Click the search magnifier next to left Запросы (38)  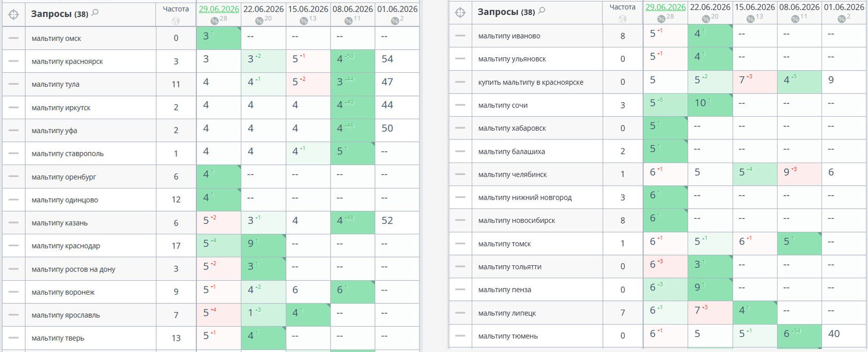point(95,12)
